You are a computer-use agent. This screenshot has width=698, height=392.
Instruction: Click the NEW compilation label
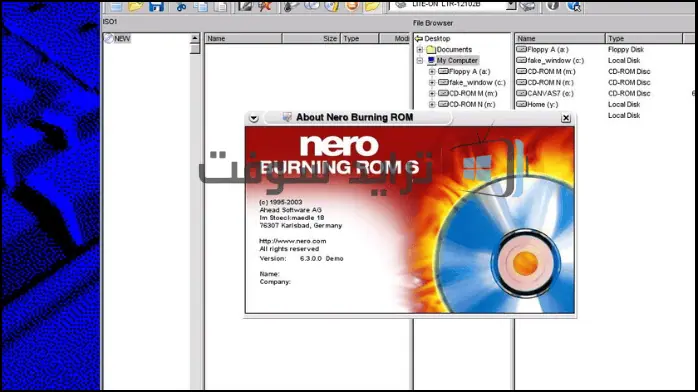coord(122,39)
